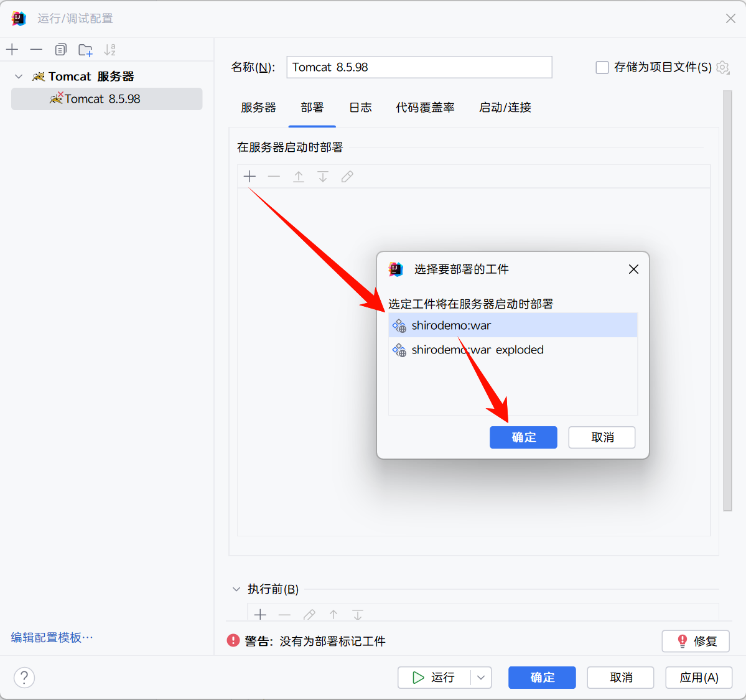
Task: Move before-launch task up arrow
Action: click(333, 615)
